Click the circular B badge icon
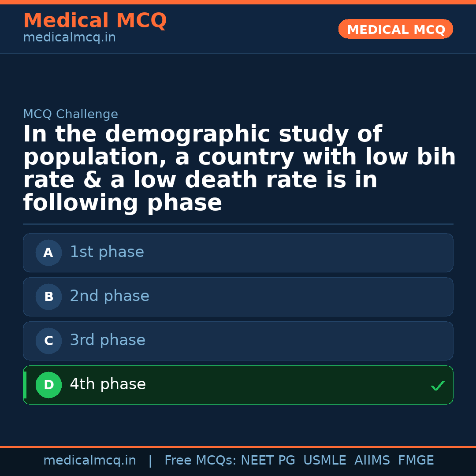This screenshot has width=476, height=476. [x=48, y=297]
